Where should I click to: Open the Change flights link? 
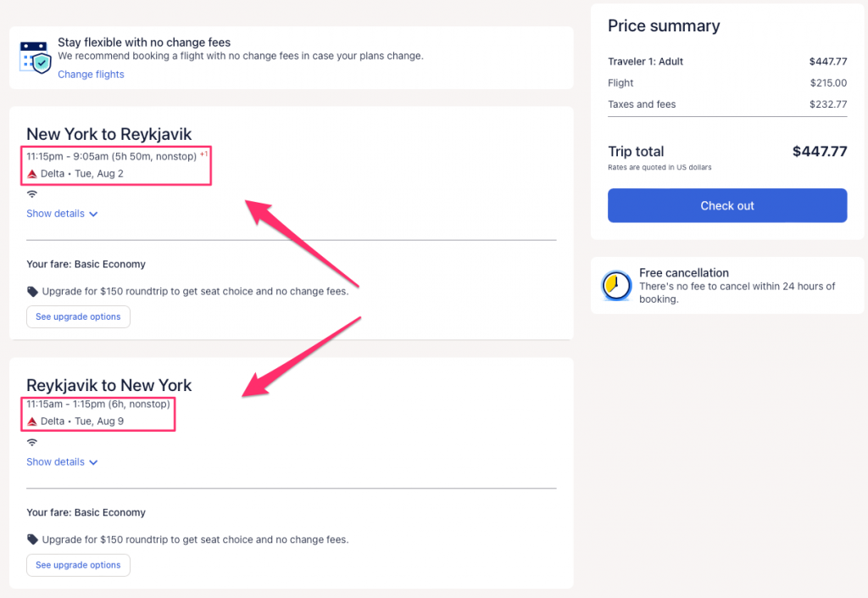[91, 75]
